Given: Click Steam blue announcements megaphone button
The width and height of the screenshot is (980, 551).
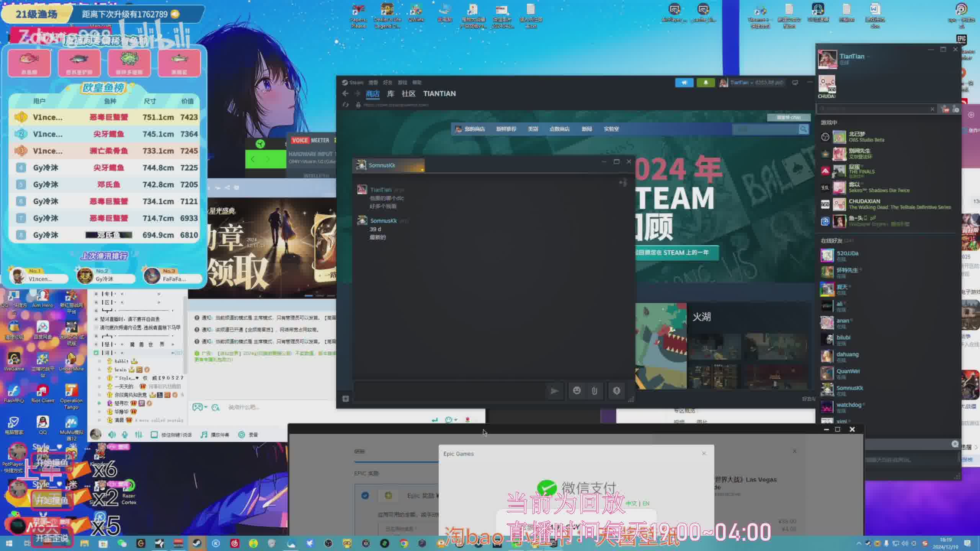Looking at the screenshot, I should point(684,83).
